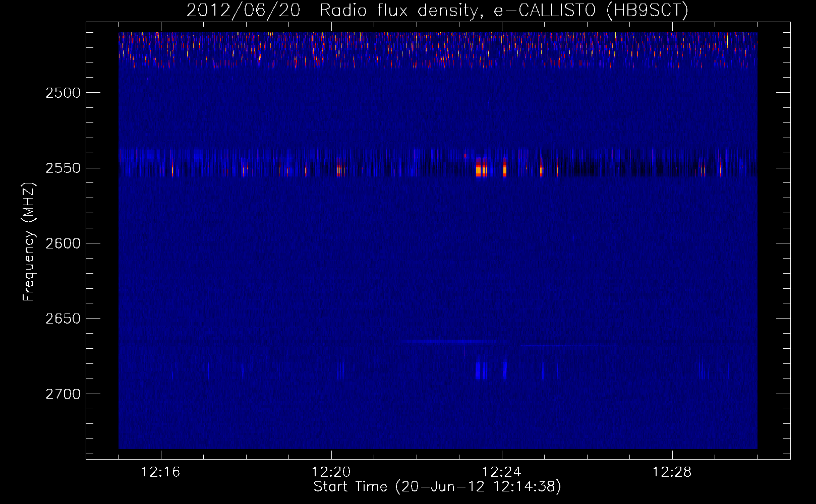
Task: Click the 12:28 time tick label
Action: (x=672, y=472)
